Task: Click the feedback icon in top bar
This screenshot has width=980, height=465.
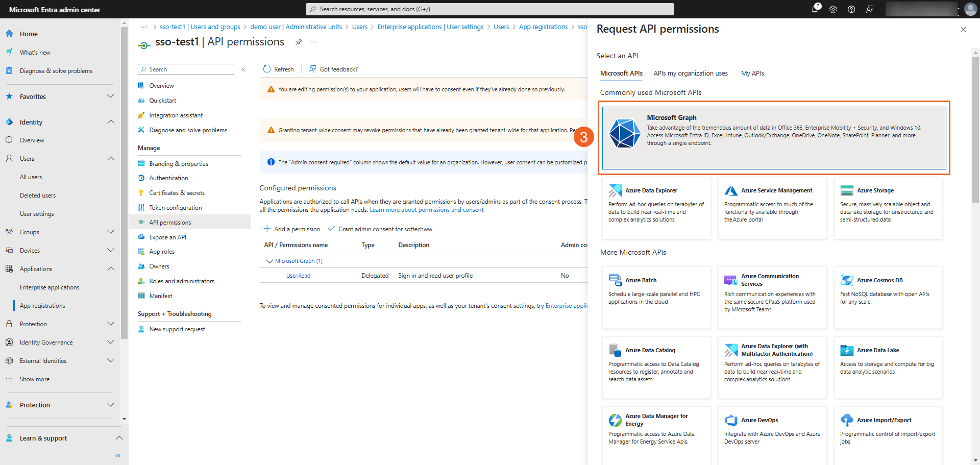Action: (870, 9)
